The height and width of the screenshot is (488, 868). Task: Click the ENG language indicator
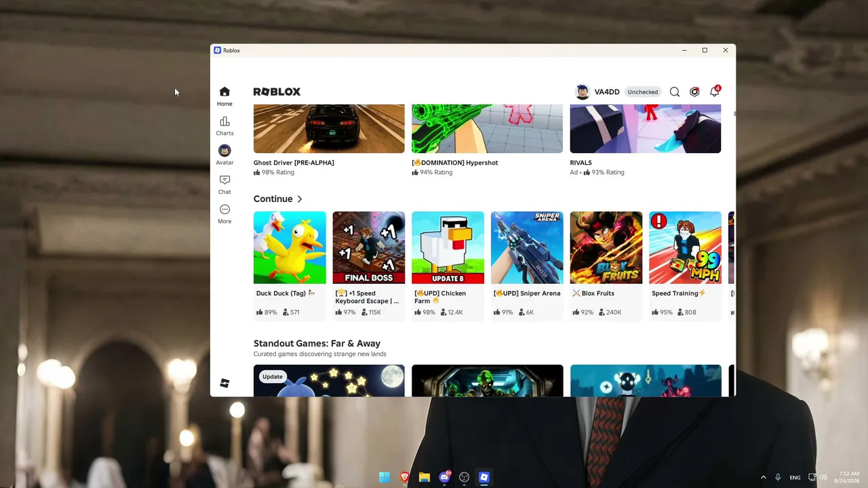[x=795, y=477]
